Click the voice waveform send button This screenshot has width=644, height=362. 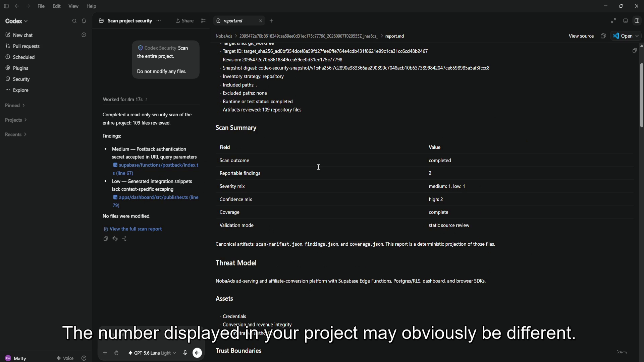click(x=197, y=353)
